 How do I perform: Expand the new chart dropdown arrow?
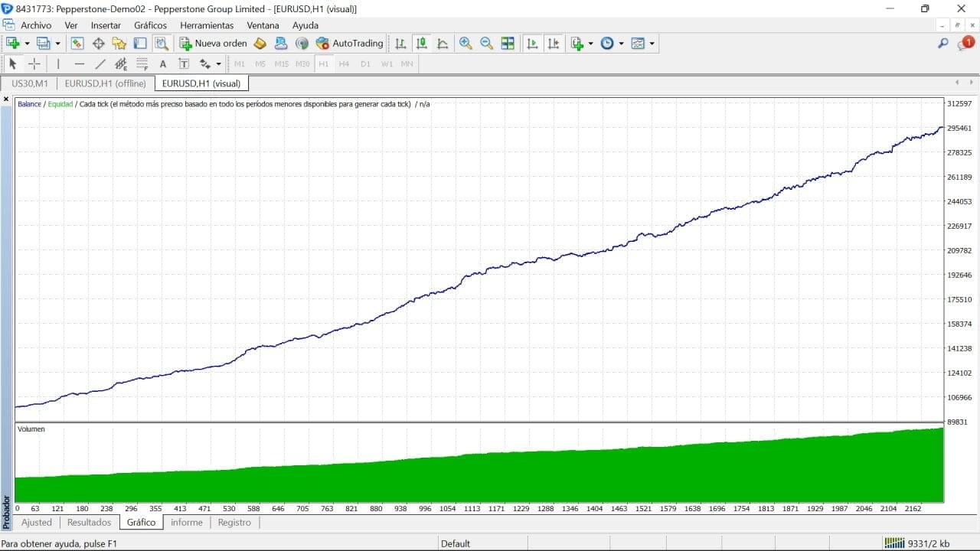pos(28,44)
